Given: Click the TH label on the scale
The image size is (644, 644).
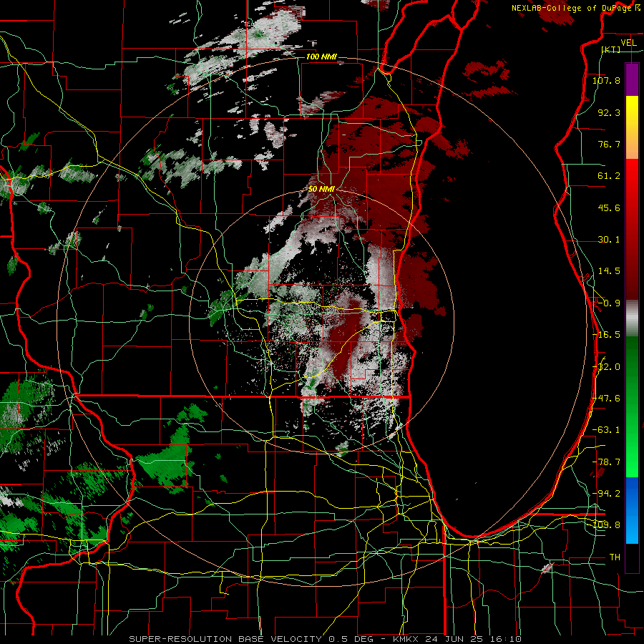Looking at the screenshot, I should pyautogui.click(x=615, y=557).
